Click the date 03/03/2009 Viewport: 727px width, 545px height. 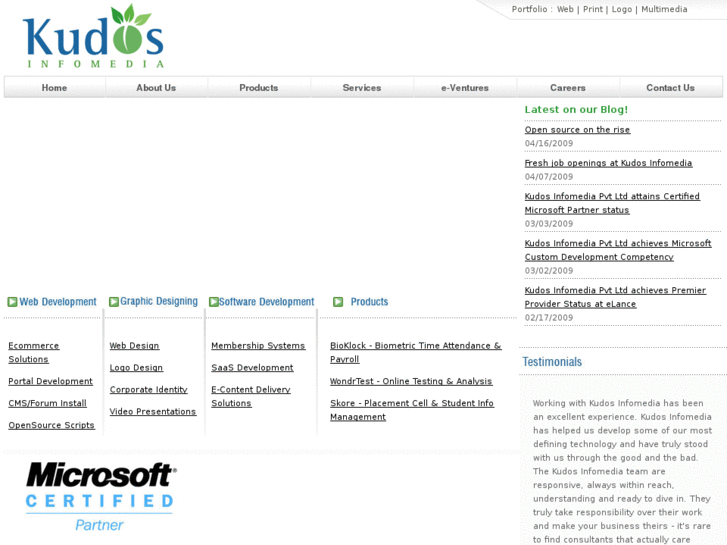[x=549, y=224]
